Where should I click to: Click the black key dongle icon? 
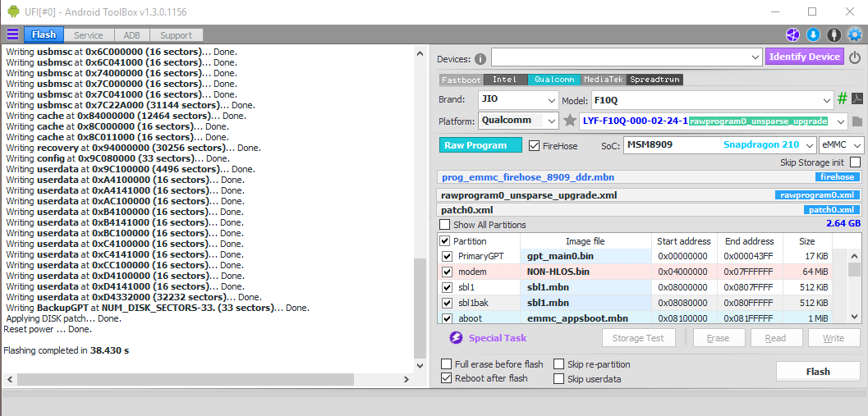tap(834, 34)
